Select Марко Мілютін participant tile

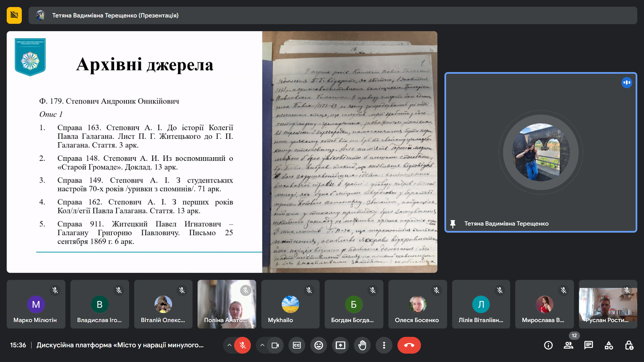pos(36,304)
